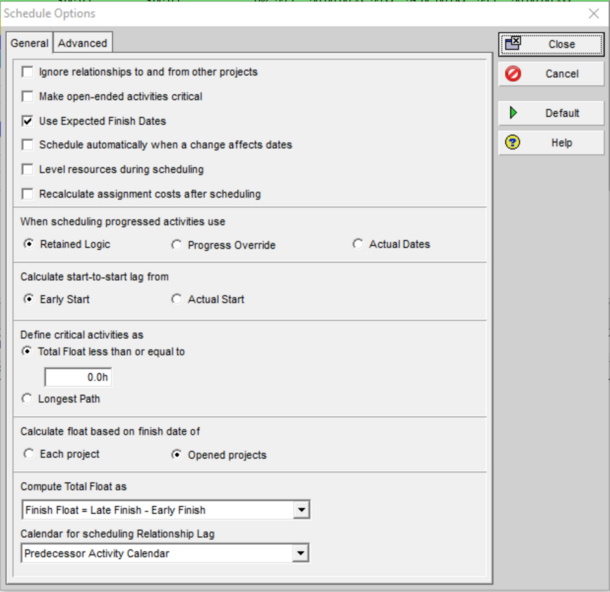
Task: Switch to the Advanced tab
Action: click(x=82, y=43)
